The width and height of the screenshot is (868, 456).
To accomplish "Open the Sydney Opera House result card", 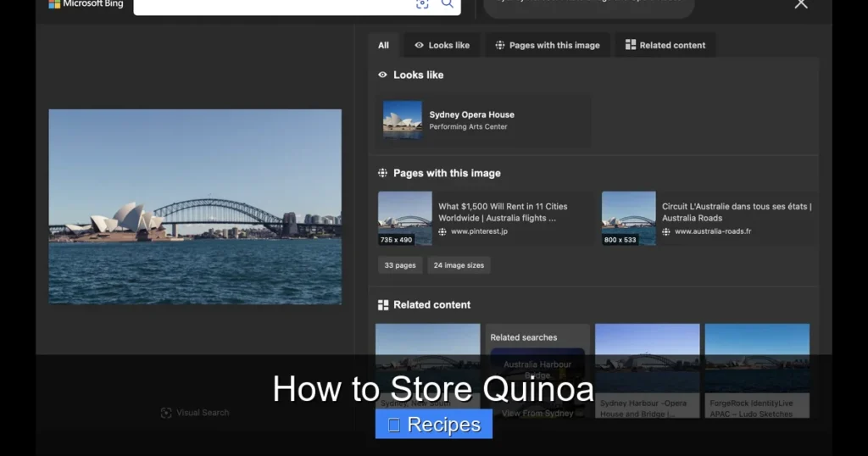I will [x=482, y=120].
